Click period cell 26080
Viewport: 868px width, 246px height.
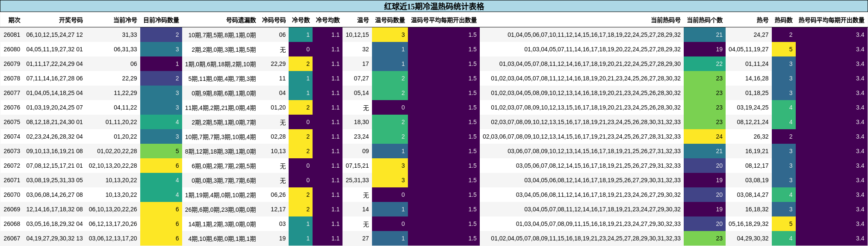[x=12, y=49]
